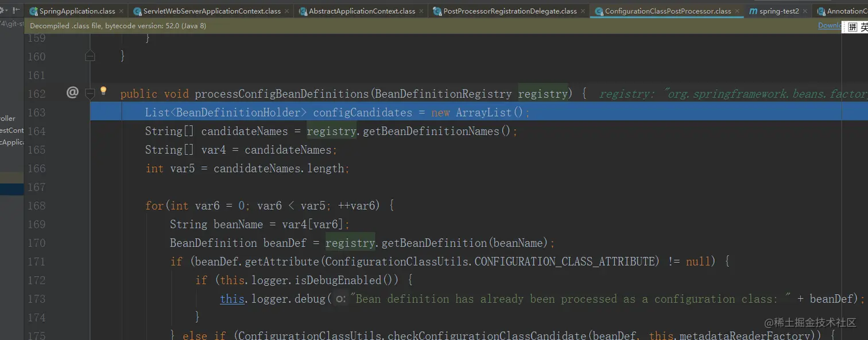
Task: Click 'isDebugEnabled' on line 172
Action: click(x=338, y=280)
